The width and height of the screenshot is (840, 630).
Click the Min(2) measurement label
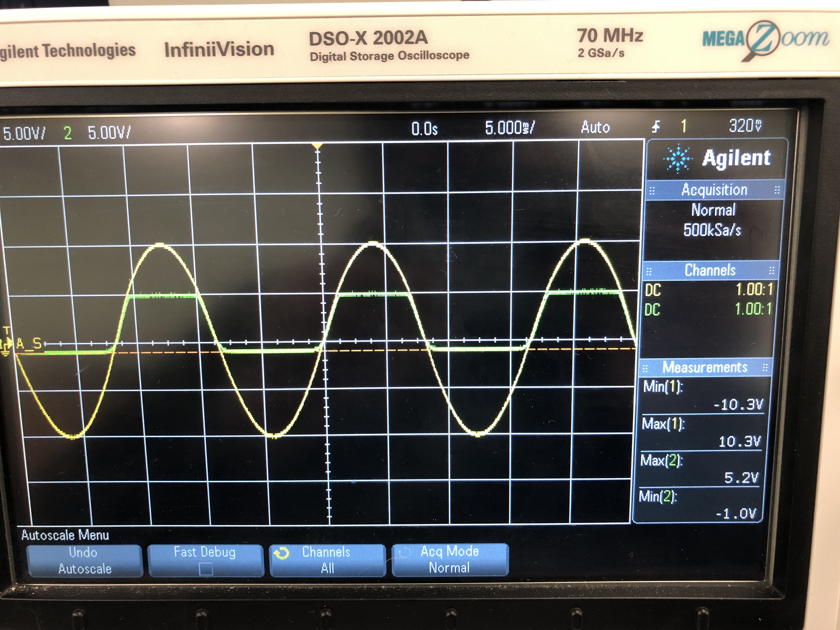point(658,496)
